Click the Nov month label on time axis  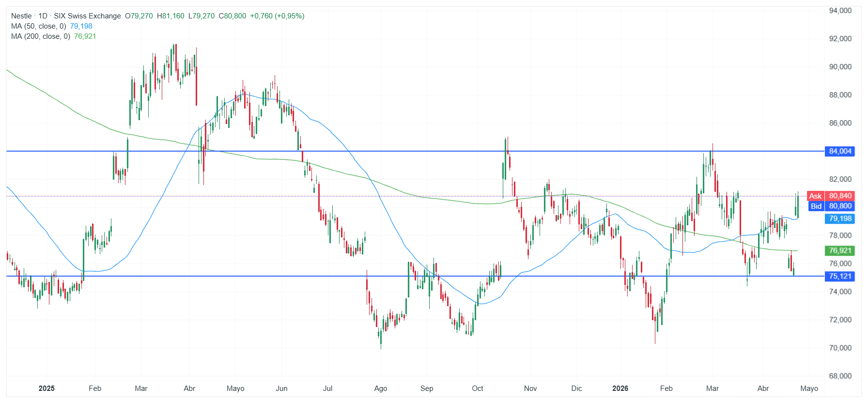(x=530, y=388)
